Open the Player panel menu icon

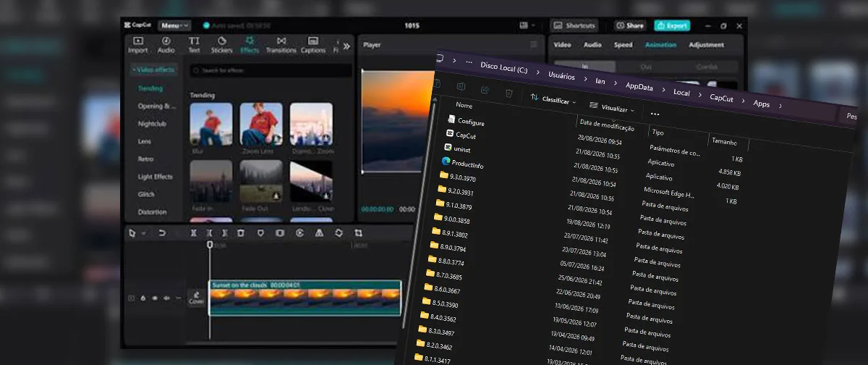[x=534, y=45]
